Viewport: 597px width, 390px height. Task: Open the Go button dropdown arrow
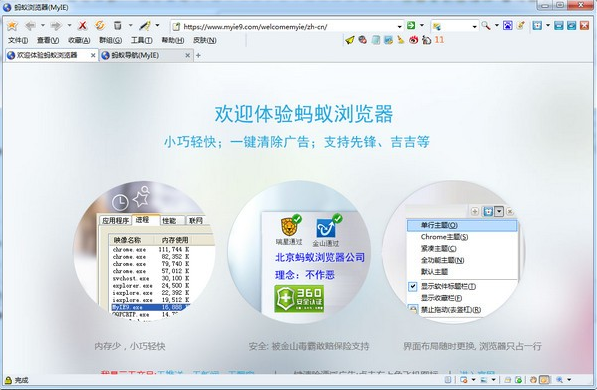(421, 26)
